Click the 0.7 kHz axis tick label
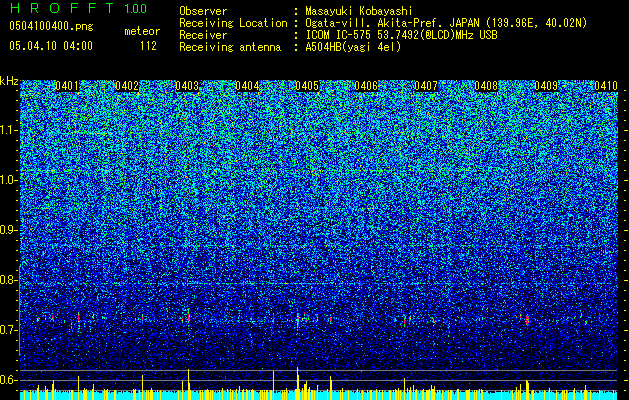The image size is (629, 400). 9,330
